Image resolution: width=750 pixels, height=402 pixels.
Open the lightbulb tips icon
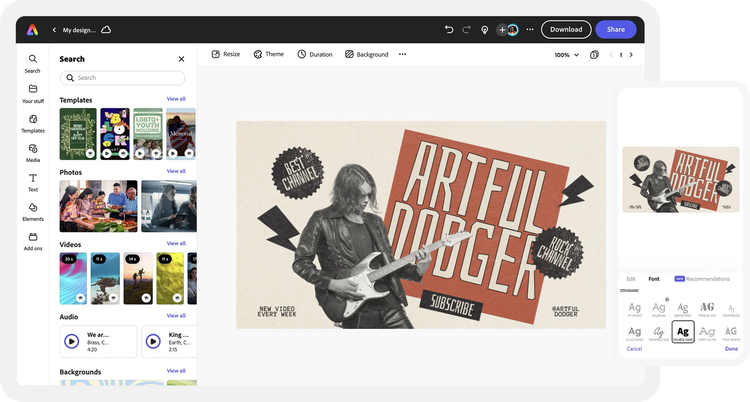click(485, 30)
